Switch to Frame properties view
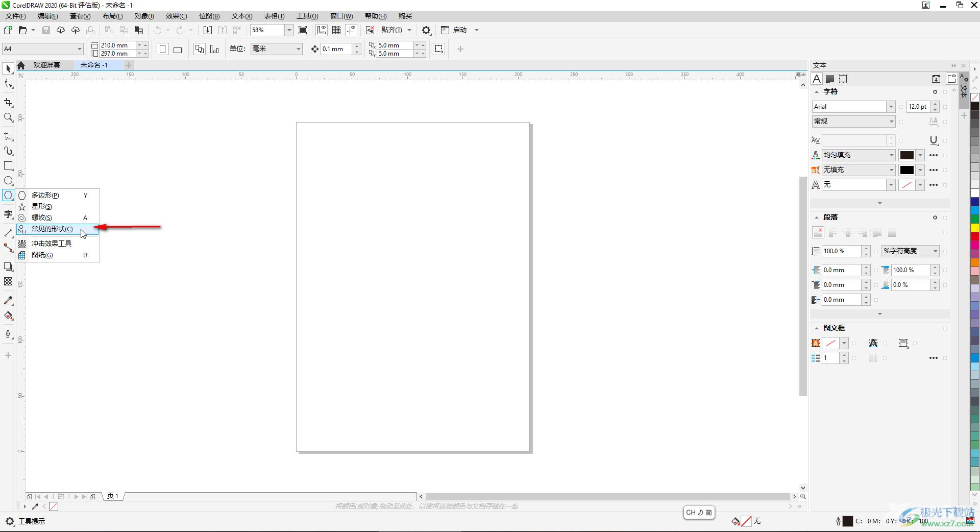 click(x=843, y=79)
